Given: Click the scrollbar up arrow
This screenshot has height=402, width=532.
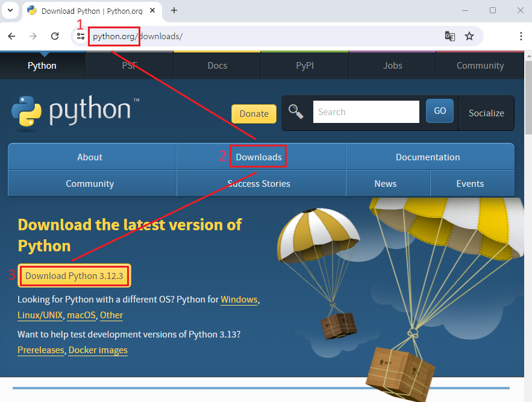Looking at the screenshot, I should pos(528,55).
